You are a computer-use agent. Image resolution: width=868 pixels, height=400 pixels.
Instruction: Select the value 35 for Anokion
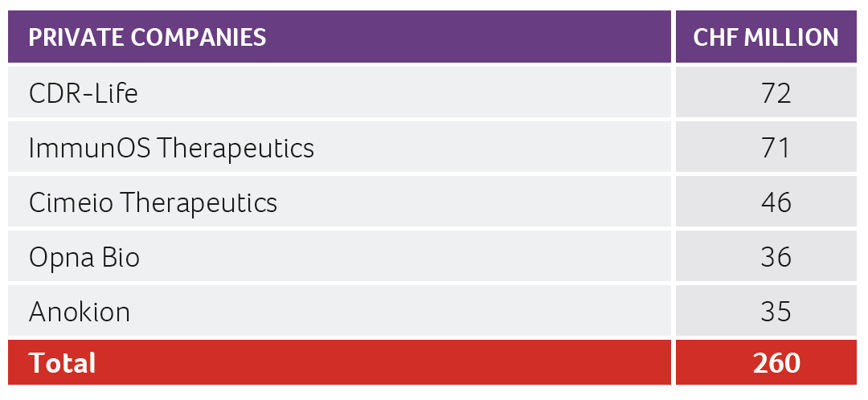776,312
